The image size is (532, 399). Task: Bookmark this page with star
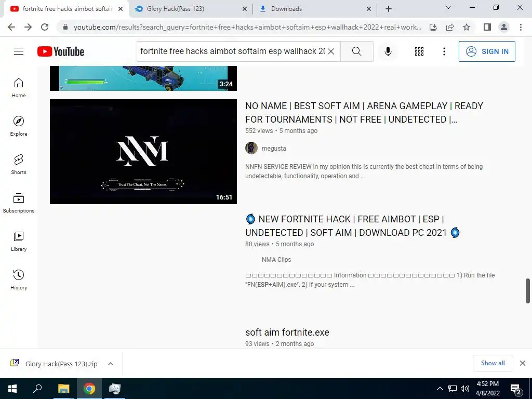[467, 27]
